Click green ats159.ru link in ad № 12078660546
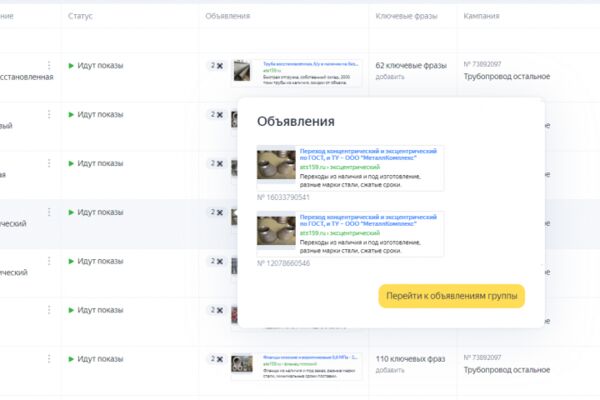Viewport: 600px width, 400px height. point(340,233)
